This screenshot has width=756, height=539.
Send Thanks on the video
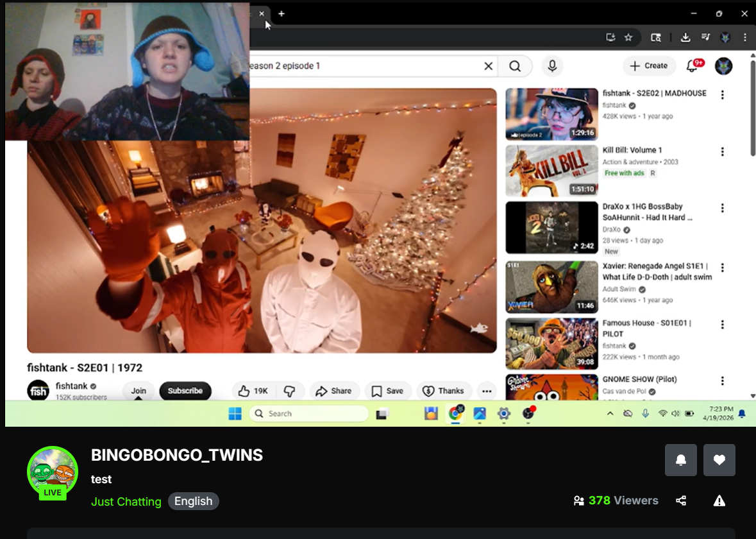(443, 391)
